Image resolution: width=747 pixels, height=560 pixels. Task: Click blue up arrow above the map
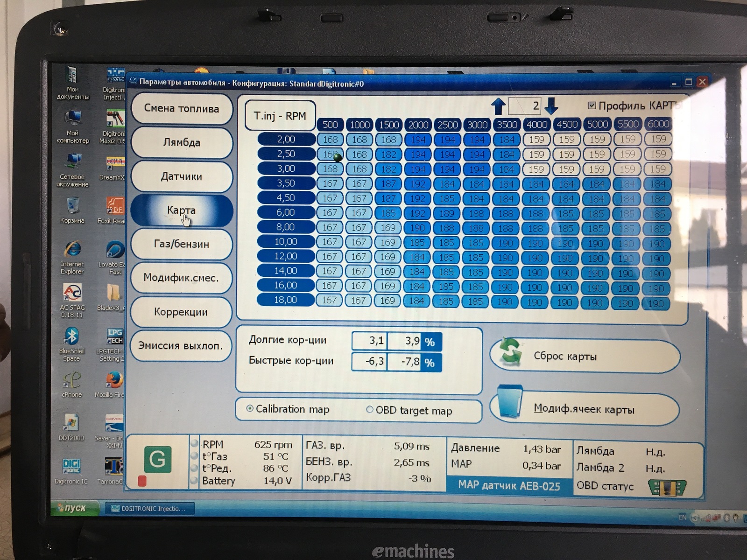click(x=499, y=106)
